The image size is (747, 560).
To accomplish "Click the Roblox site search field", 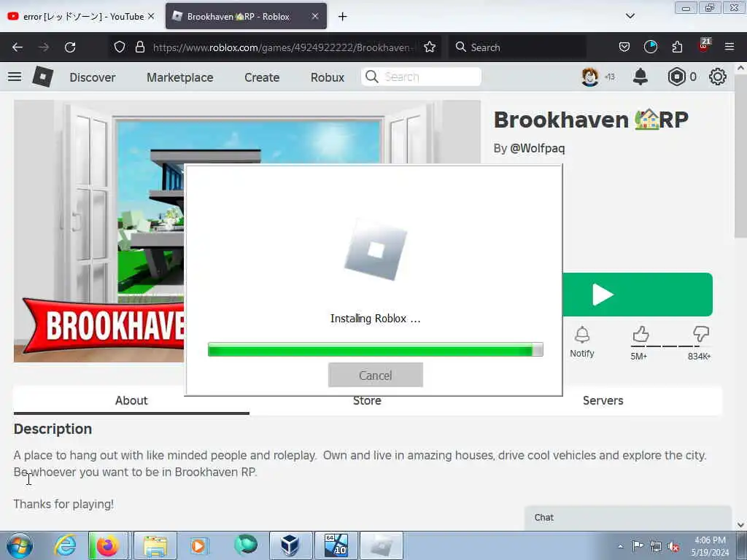I will pyautogui.click(x=421, y=77).
